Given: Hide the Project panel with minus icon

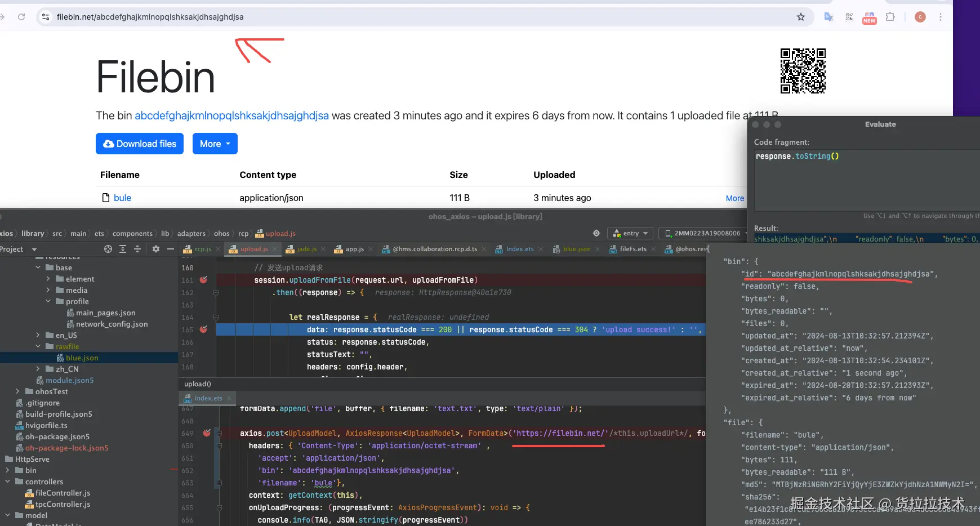Looking at the screenshot, I should click(171, 249).
